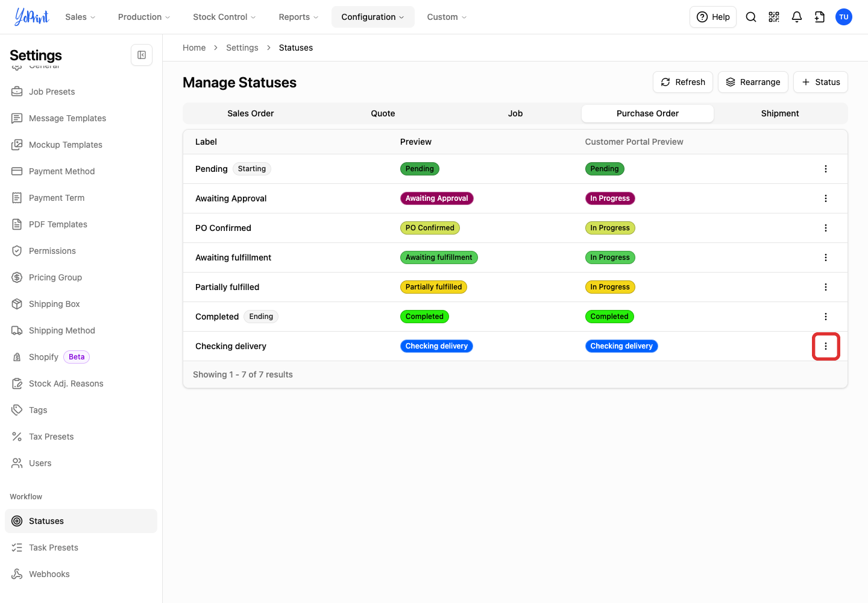The image size is (868, 603).
Task: Open Task Presets in Workflow
Action: (81, 548)
